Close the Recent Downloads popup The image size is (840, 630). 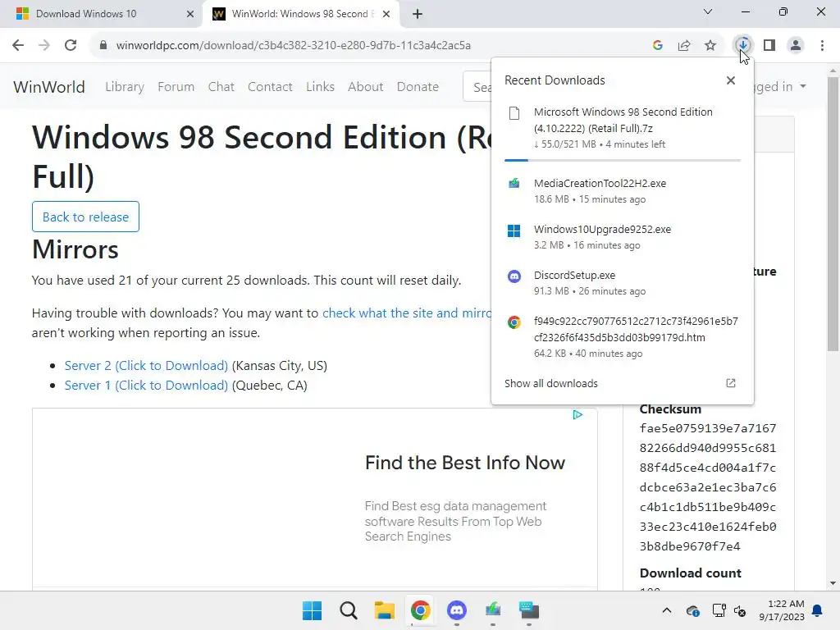(731, 80)
